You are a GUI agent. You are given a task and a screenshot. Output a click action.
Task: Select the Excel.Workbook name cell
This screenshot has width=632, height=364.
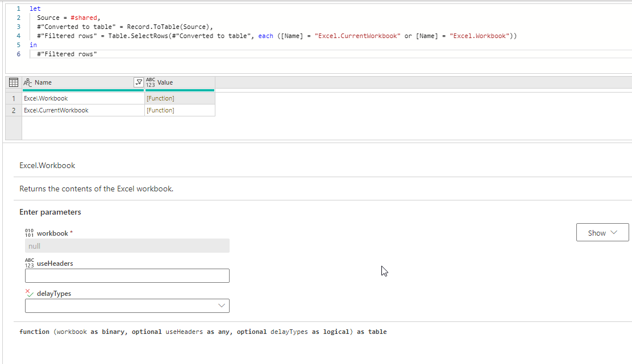[x=83, y=99]
